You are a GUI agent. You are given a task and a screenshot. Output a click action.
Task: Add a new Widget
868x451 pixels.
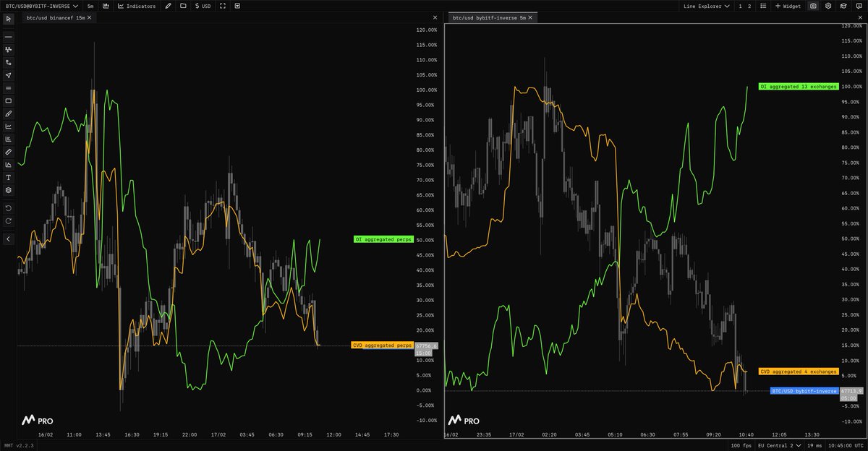[x=788, y=6]
